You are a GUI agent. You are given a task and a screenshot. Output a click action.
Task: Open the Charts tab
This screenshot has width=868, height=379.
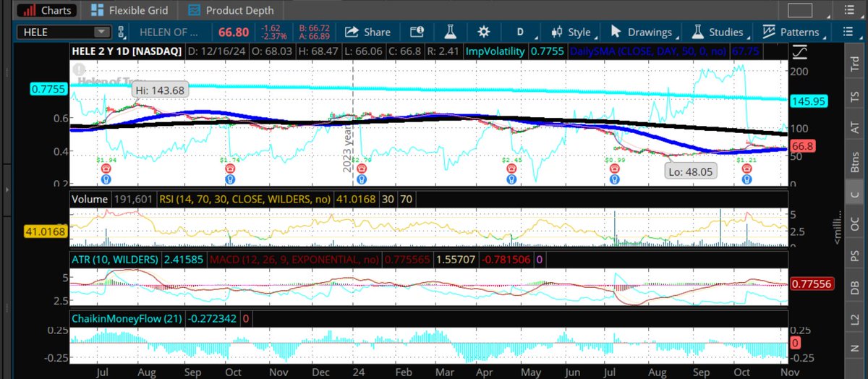pos(46,11)
